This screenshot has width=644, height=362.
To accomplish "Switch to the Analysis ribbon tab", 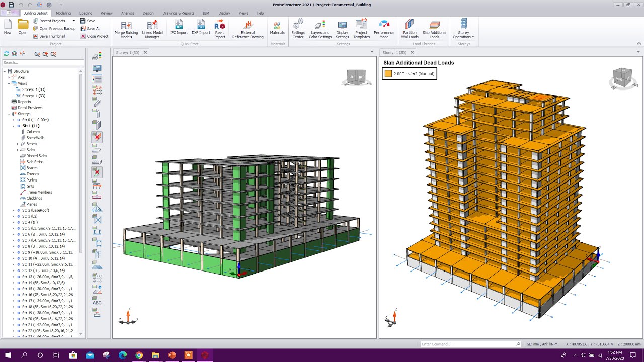I will tap(128, 13).
